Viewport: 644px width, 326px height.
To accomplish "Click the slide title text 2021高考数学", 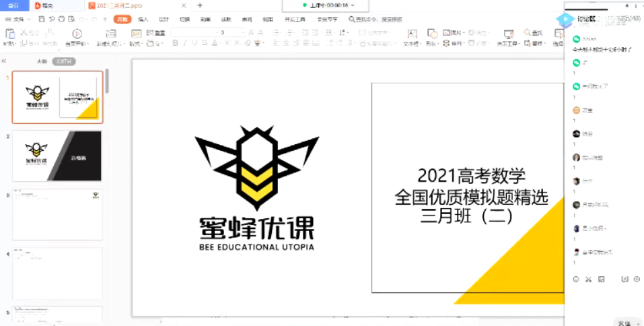I will (x=471, y=176).
